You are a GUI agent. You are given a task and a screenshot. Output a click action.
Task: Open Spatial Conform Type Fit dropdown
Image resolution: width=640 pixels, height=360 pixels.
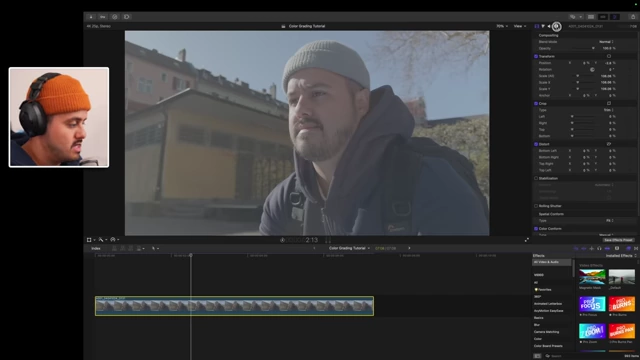pos(609,220)
